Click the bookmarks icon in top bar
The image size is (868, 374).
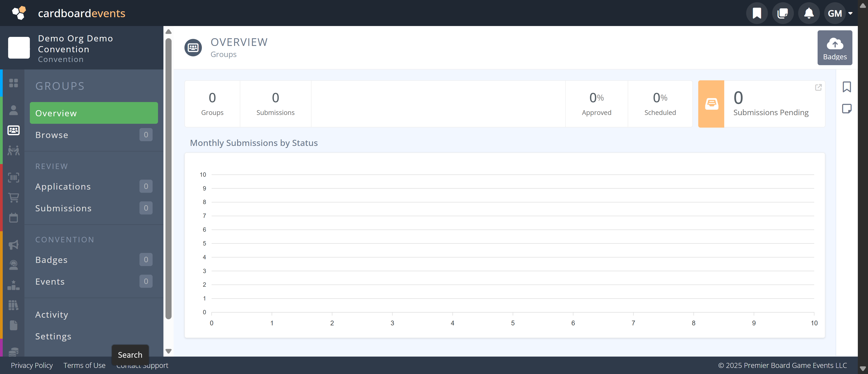click(757, 13)
